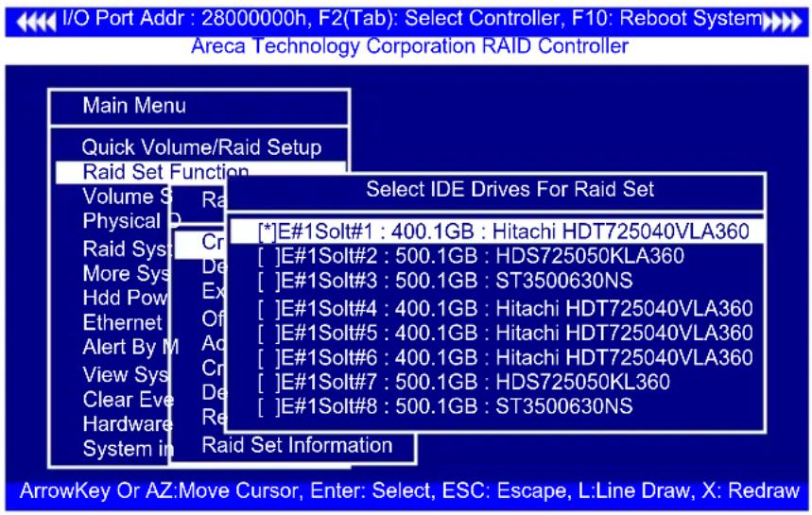This screenshot has height=515, width=812.
Task: Click F10: Reboot System hint in top bar
Action: click(667, 20)
